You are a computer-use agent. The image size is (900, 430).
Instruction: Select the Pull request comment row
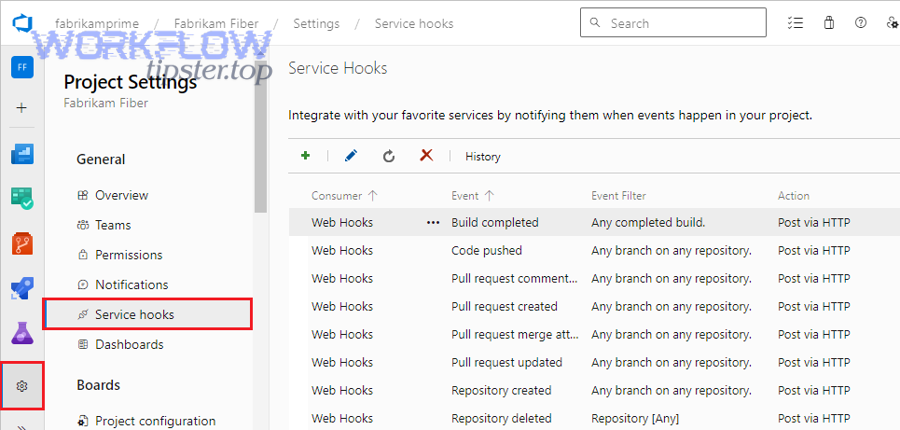point(594,278)
